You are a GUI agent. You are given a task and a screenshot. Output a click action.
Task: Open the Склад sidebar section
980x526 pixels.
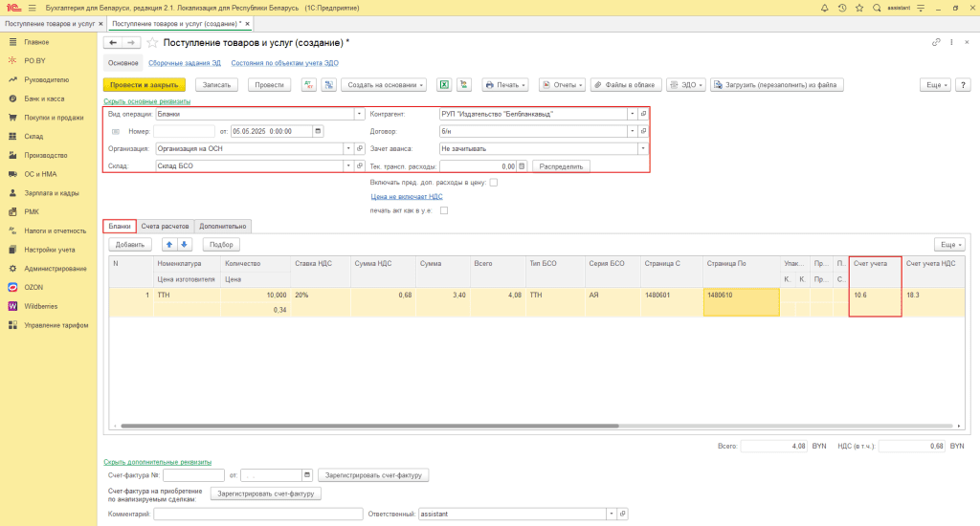pyautogui.click(x=33, y=136)
